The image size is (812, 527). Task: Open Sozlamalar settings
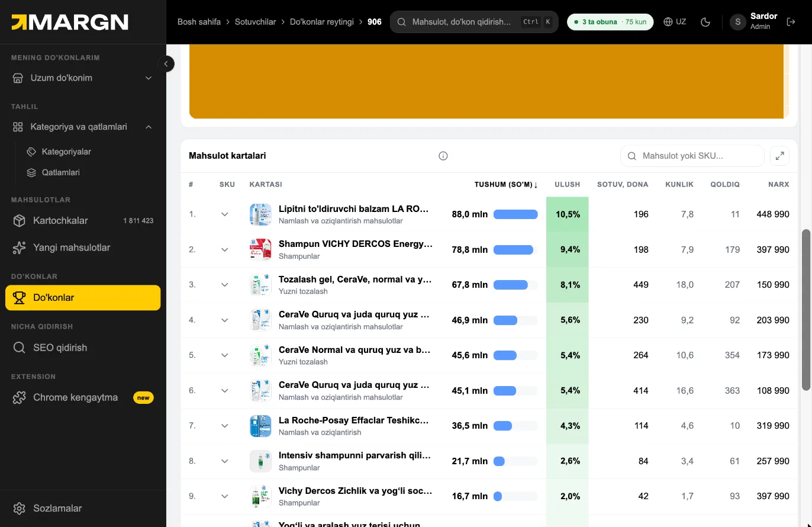(x=83, y=508)
